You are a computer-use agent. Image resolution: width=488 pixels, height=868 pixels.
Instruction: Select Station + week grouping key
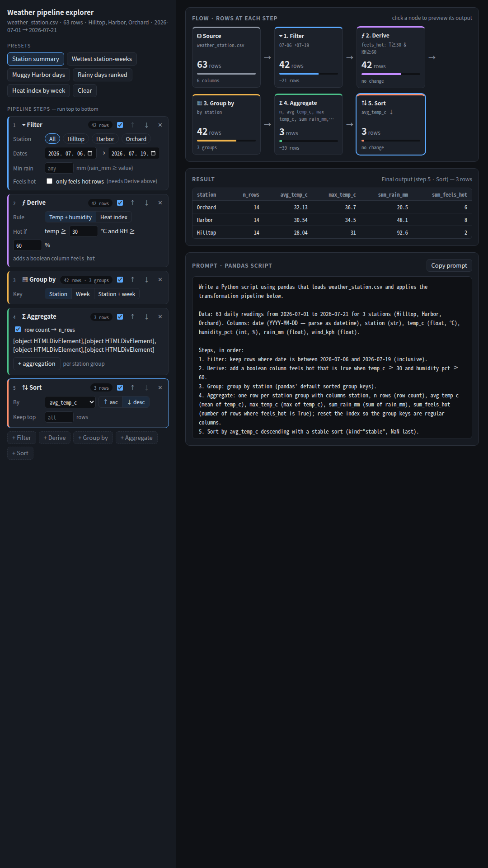pyautogui.click(x=117, y=294)
